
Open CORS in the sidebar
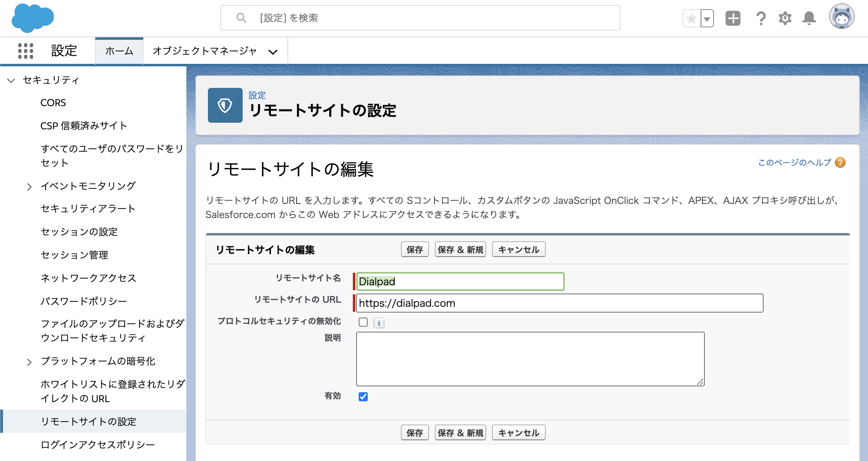pos(53,103)
